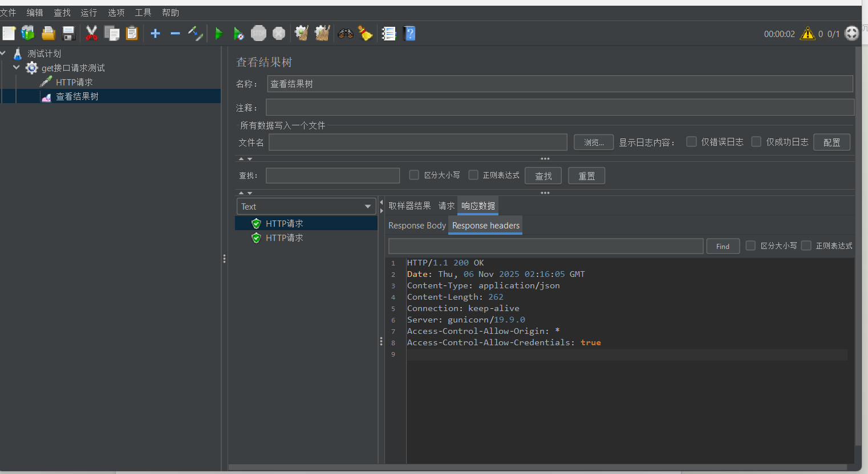Switch to Response Body tab
The image size is (868, 474).
(417, 226)
